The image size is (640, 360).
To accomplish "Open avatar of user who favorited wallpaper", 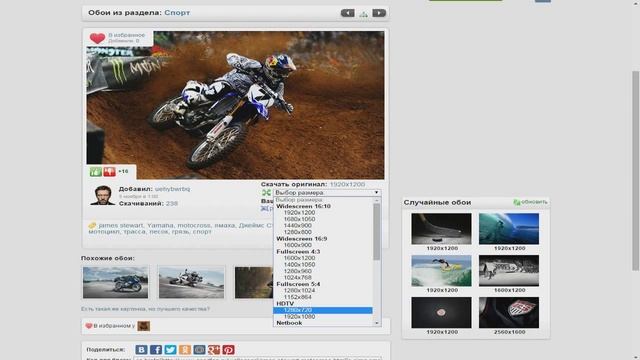I will coord(144,326).
